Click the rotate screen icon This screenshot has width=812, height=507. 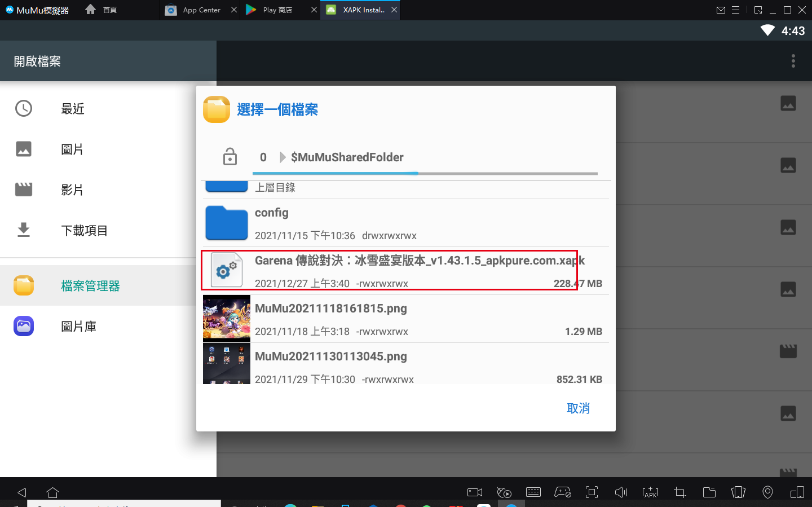[x=739, y=492]
